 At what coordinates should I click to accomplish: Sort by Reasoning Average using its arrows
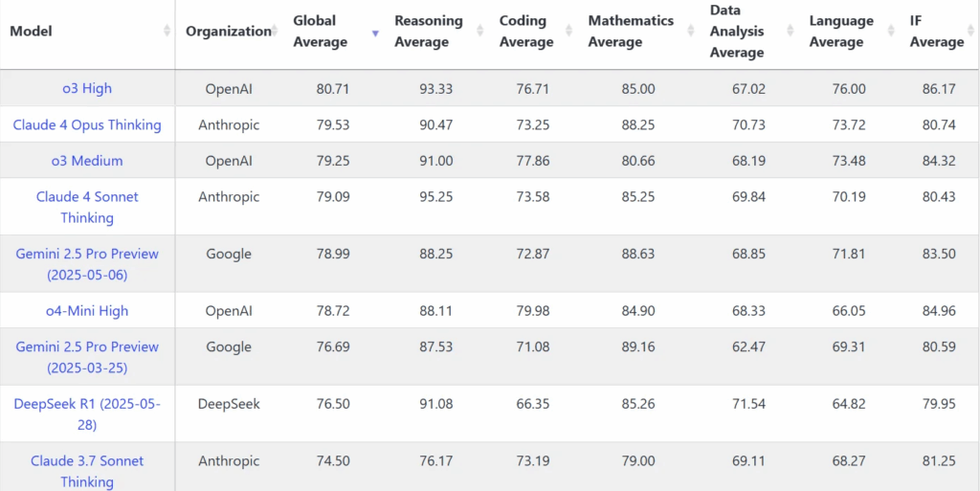pos(479,31)
